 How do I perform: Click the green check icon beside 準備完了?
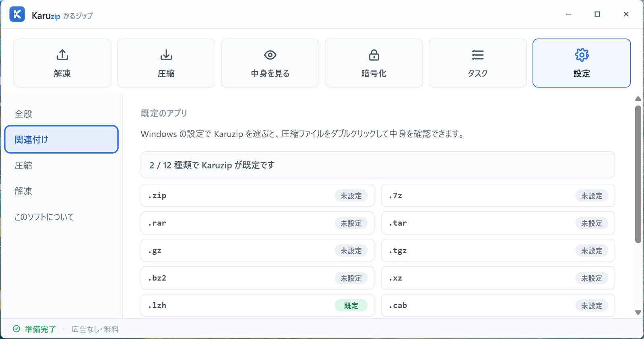point(17,329)
